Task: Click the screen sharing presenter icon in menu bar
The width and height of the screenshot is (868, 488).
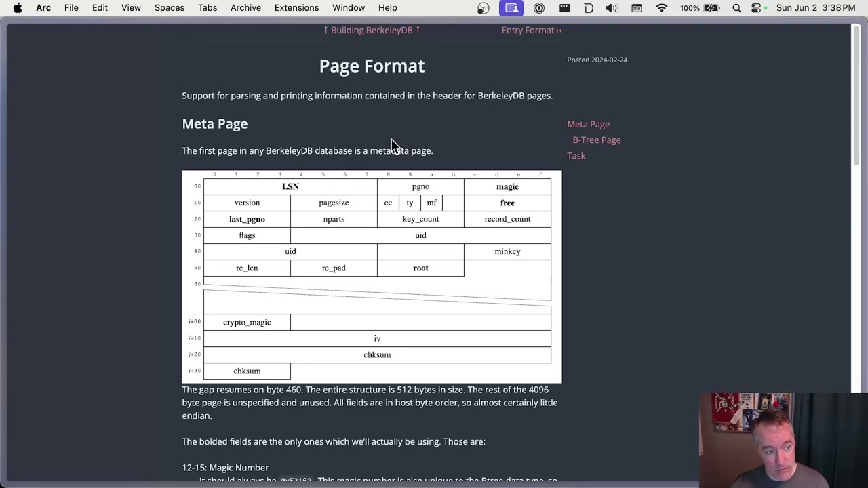Action: pyautogui.click(x=511, y=8)
